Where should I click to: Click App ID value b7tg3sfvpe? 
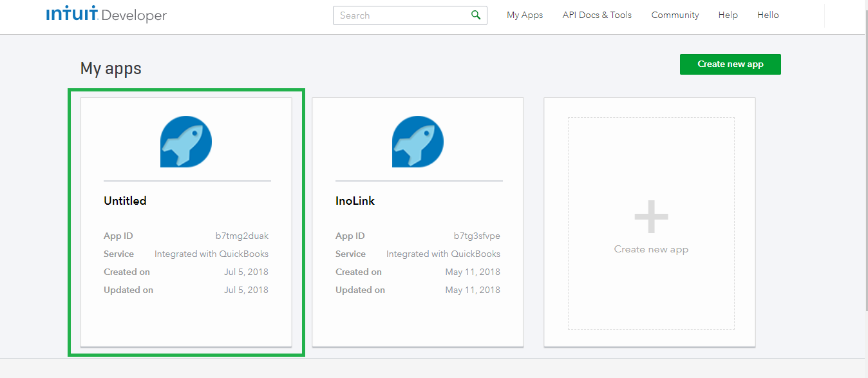click(477, 236)
